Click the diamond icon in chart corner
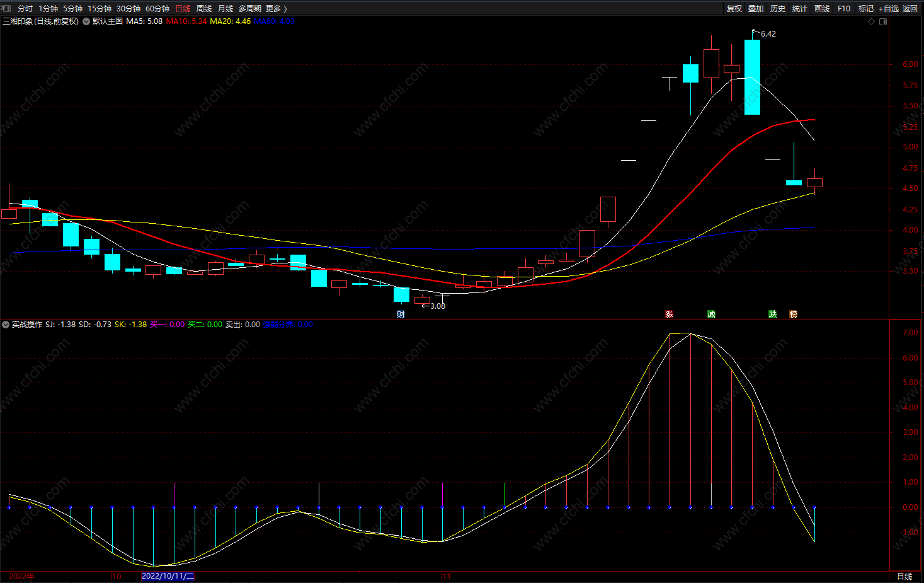This screenshot has height=583, width=924. 872,21
